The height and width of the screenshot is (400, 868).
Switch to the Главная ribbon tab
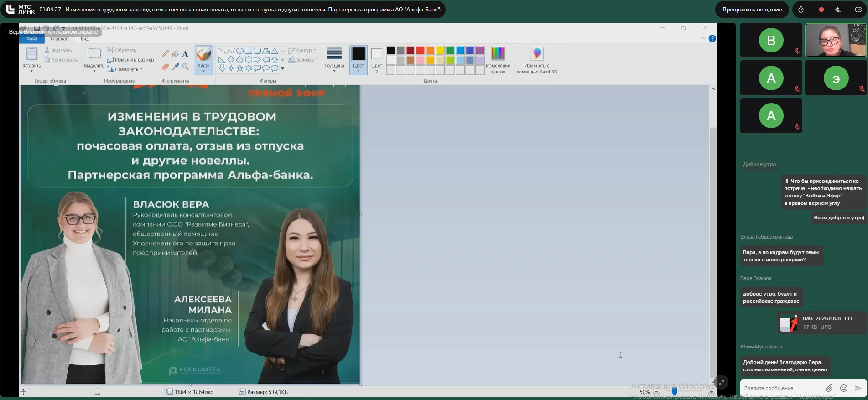[x=59, y=39]
